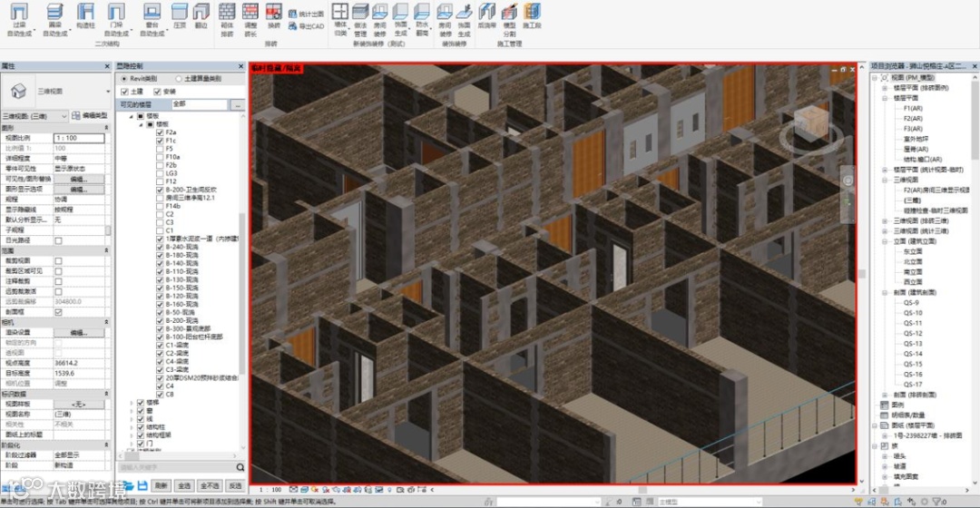Open section QS-13 in project browser
Viewport: 980px width, 508px height.
point(913,343)
